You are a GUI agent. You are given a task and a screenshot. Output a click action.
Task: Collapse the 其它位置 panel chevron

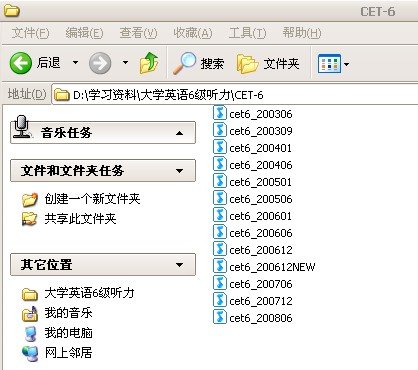(x=179, y=265)
